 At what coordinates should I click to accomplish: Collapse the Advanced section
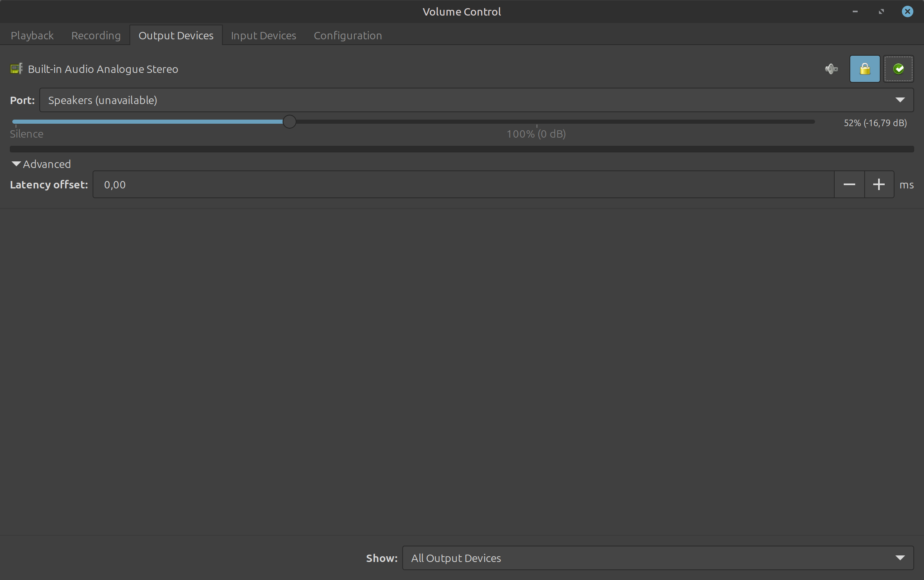coord(41,164)
